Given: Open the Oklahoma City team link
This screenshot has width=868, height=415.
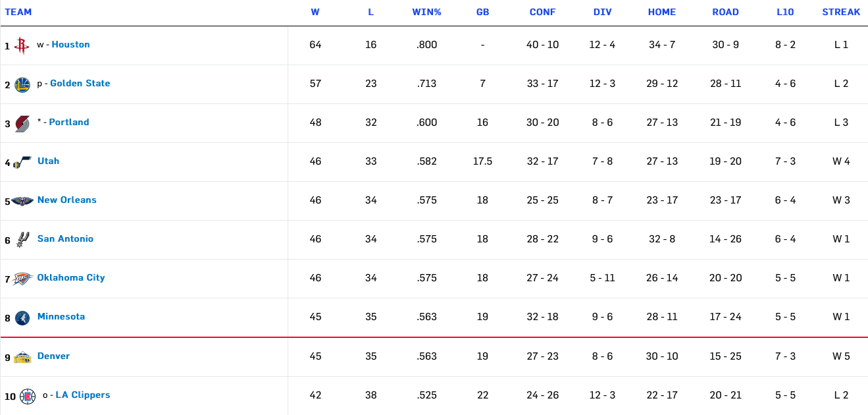Looking at the screenshot, I should [x=71, y=278].
